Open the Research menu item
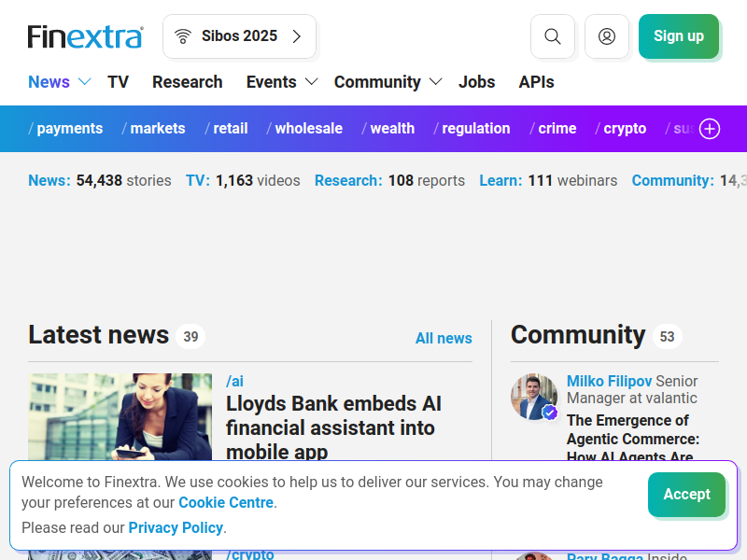The width and height of the screenshot is (747, 560). (187, 82)
